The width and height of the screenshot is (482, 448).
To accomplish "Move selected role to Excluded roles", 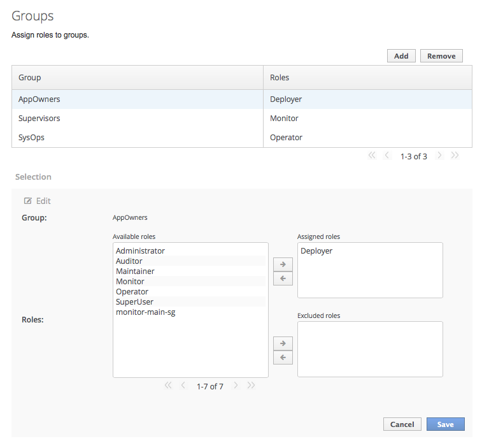I will pos(283,343).
